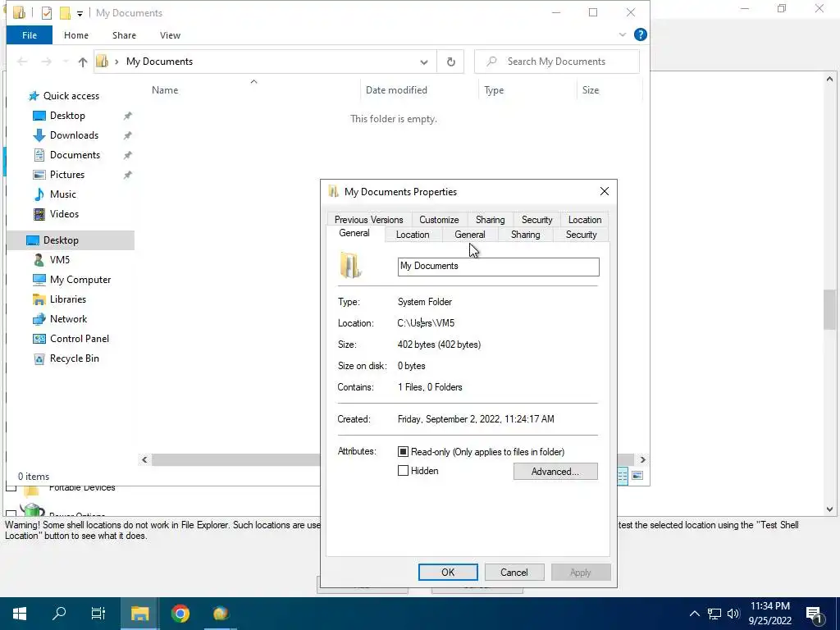Sort by the Size column header
This screenshot has width=840, height=630.
[x=591, y=90]
